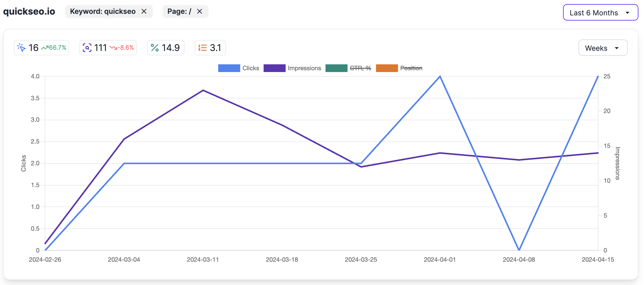The image size is (644, 285).
Task: Click the impressions search-scan icon
Action: click(x=87, y=48)
